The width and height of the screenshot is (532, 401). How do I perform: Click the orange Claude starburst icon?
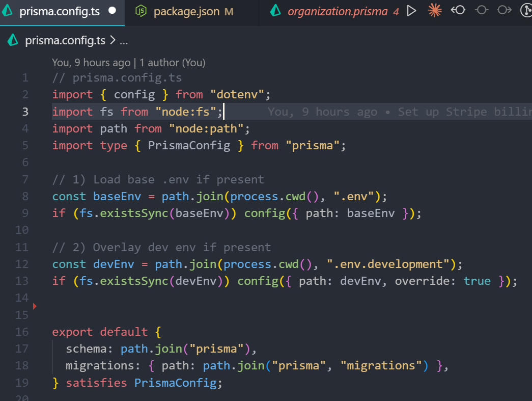click(435, 11)
